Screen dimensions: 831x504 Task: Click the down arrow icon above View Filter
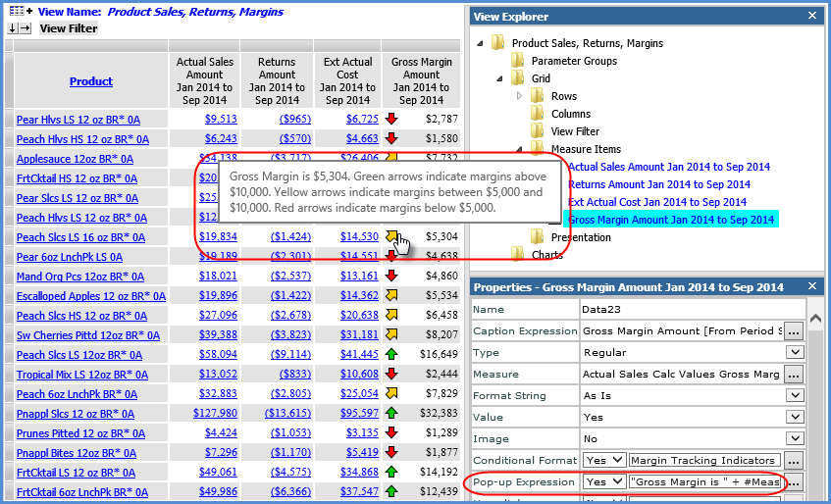(x=12, y=28)
